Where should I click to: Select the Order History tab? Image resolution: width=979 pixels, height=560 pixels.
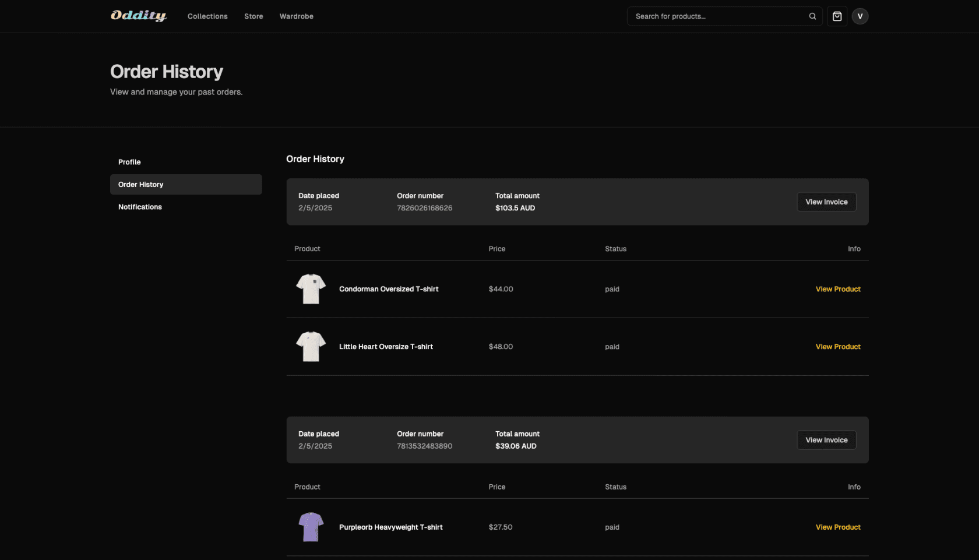coord(140,184)
